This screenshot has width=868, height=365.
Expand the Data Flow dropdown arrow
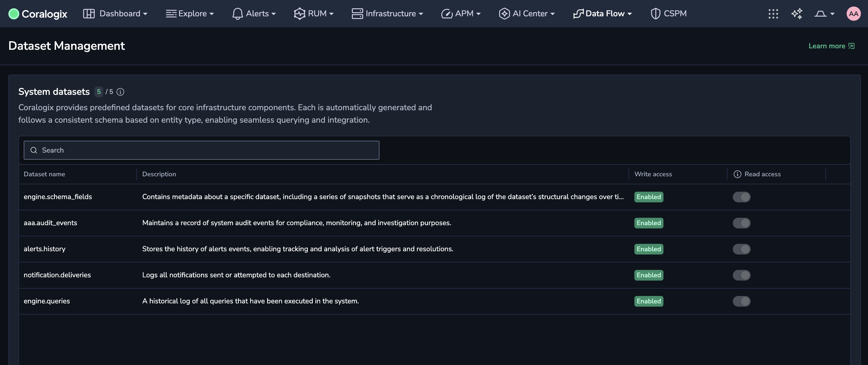pyautogui.click(x=629, y=14)
